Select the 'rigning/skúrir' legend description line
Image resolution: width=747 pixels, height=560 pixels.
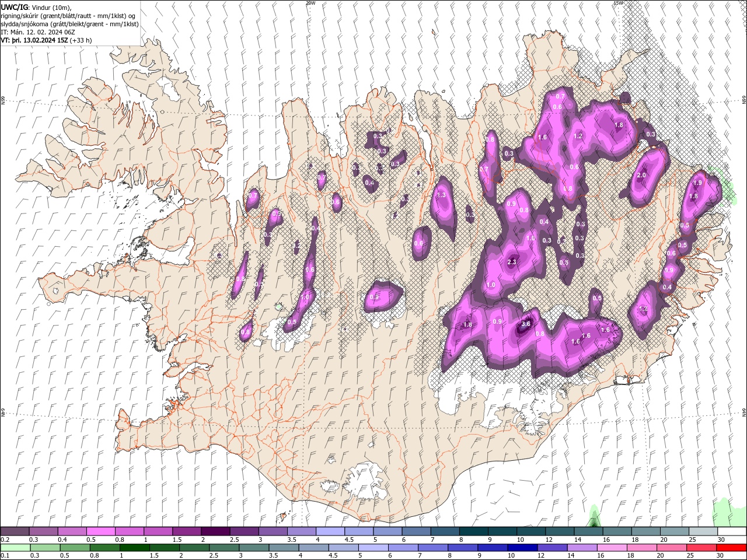[68, 16]
